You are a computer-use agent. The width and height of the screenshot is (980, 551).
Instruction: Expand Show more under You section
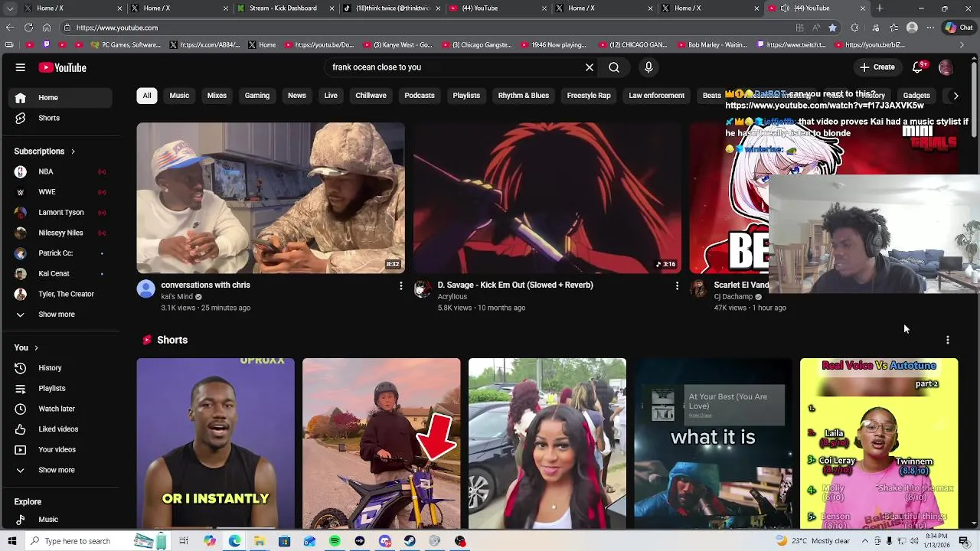click(60, 470)
